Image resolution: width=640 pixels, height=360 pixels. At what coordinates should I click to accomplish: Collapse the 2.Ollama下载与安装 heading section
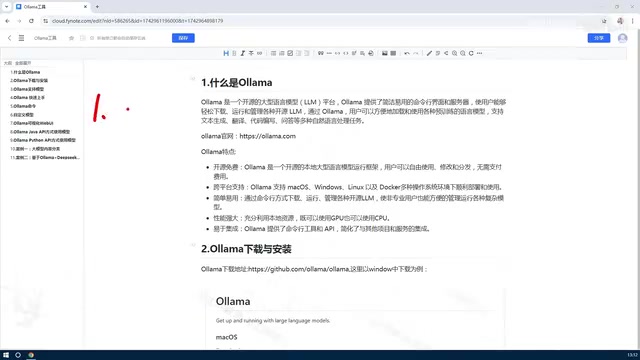click(193, 245)
